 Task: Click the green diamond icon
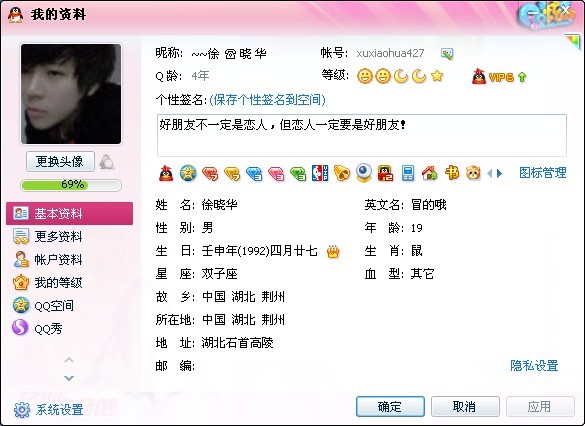tap(298, 174)
